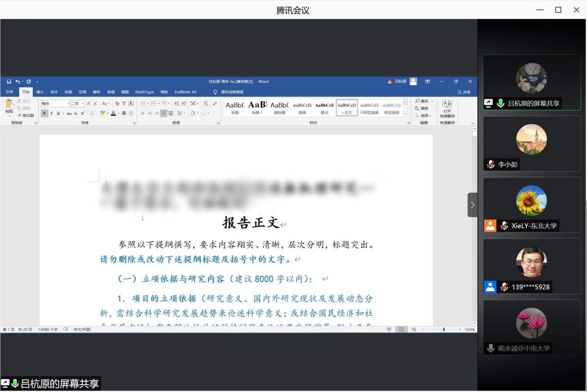Select the 标题 1 heading style
This screenshot has width=587, height=392.
point(257,108)
